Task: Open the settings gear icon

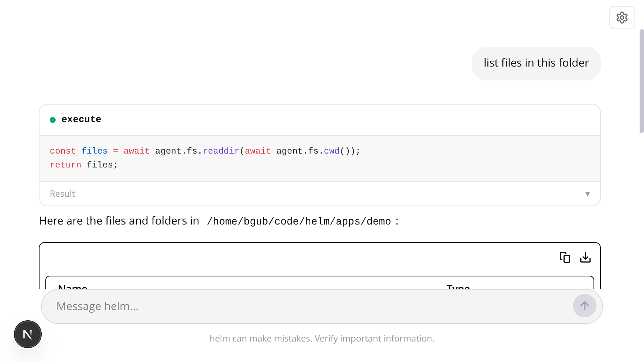Action: coord(622,17)
